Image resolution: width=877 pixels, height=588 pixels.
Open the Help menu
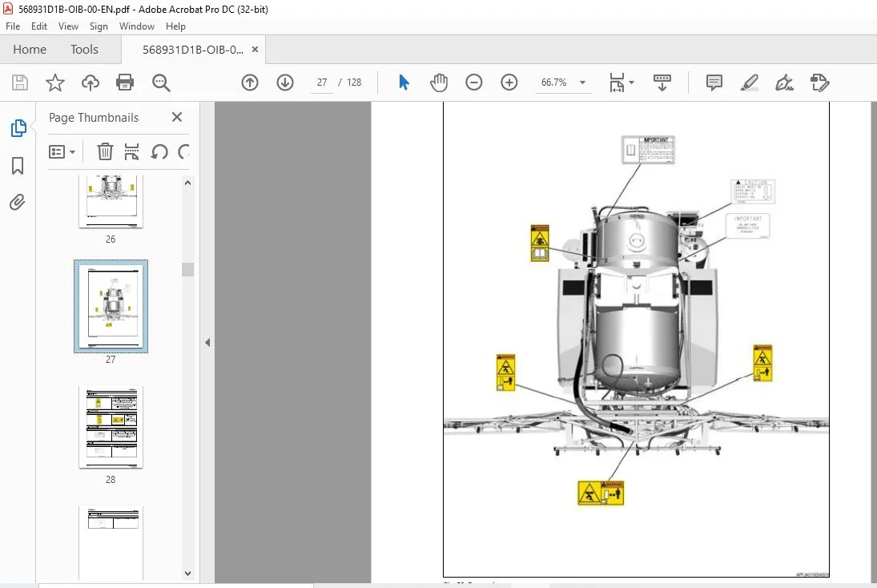pyautogui.click(x=175, y=26)
